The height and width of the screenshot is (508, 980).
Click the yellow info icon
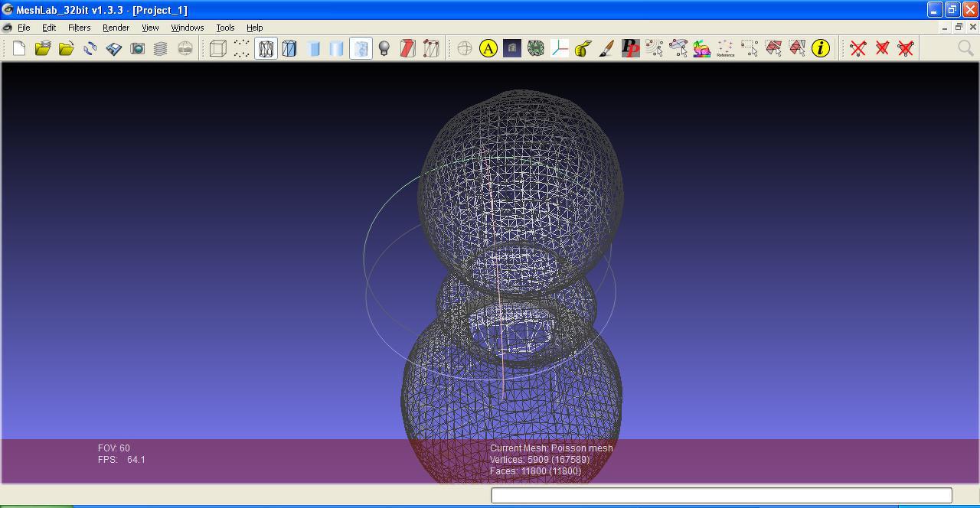(821, 48)
